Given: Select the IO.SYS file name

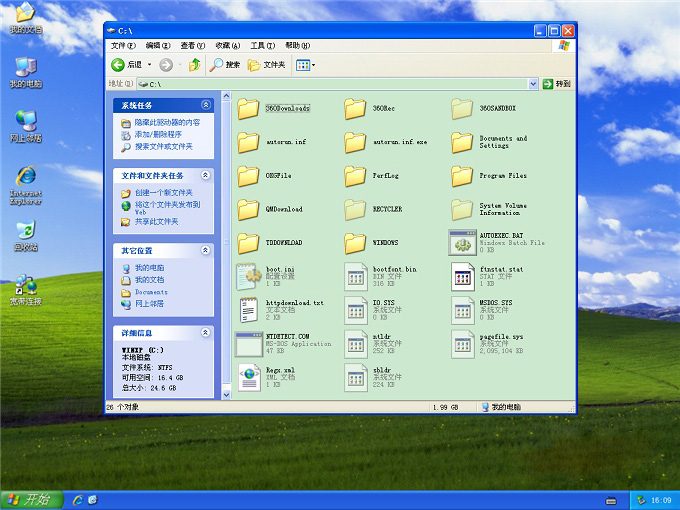Looking at the screenshot, I should click(x=383, y=302).
